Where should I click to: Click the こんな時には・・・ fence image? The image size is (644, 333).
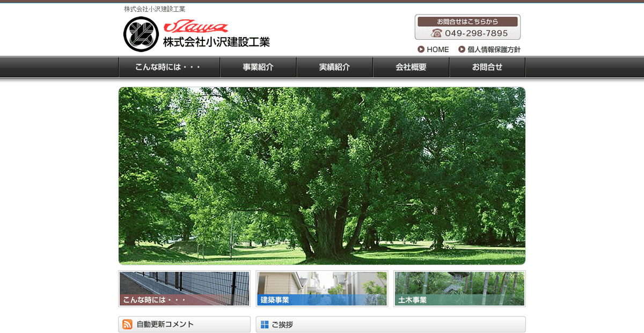click(x=184, y=288)
